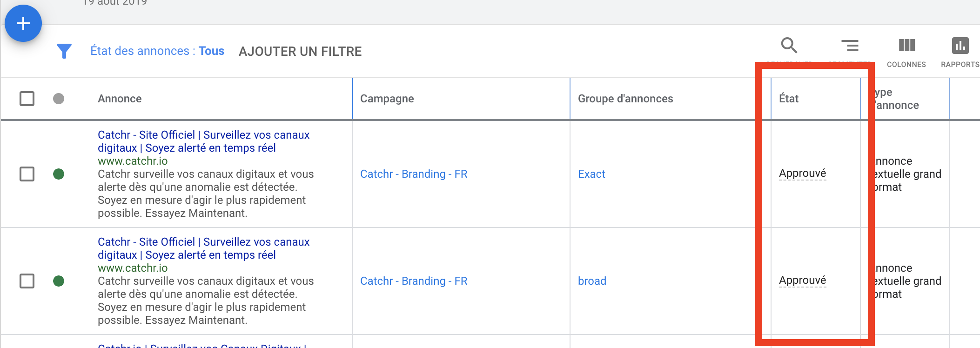Open the 'Exact' ad group link
980x348 pixels.
click(x=591, y=174)
